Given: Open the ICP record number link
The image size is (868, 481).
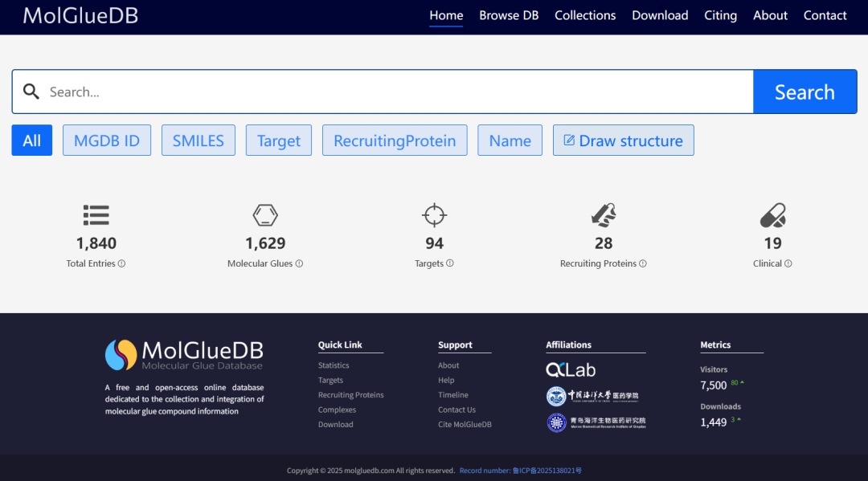Looking at the screenshot, I should (520, 471).
